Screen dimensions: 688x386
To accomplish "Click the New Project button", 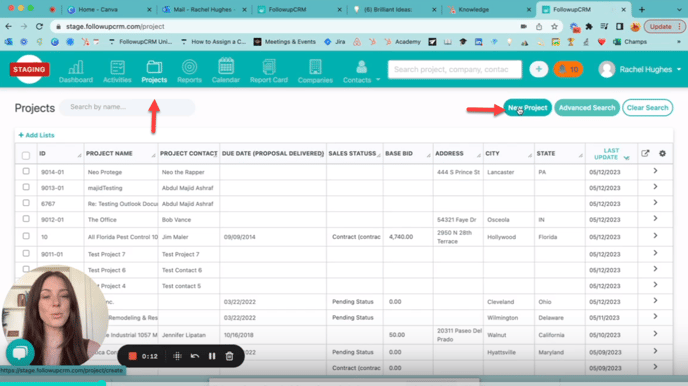I will (x=527, y=107).
